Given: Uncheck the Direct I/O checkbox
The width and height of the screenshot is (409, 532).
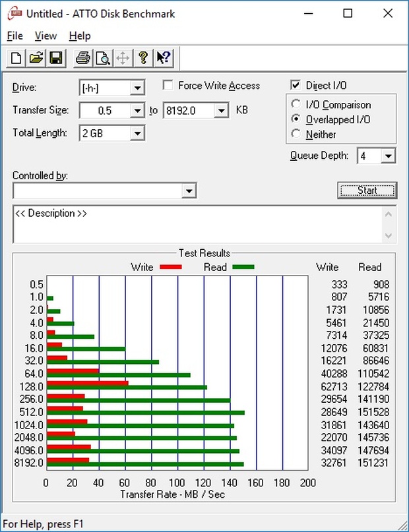Looking at the screenshot, I should (x=296, y=85).
